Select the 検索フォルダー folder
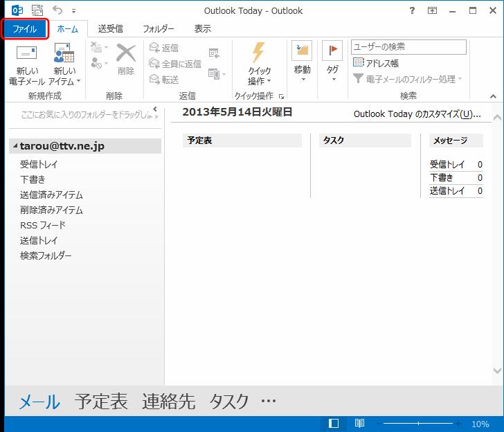This screenshot has width=504, height=432. 45,255
